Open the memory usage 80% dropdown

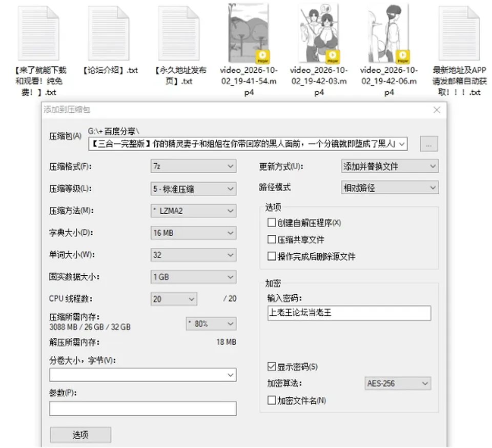211,324
